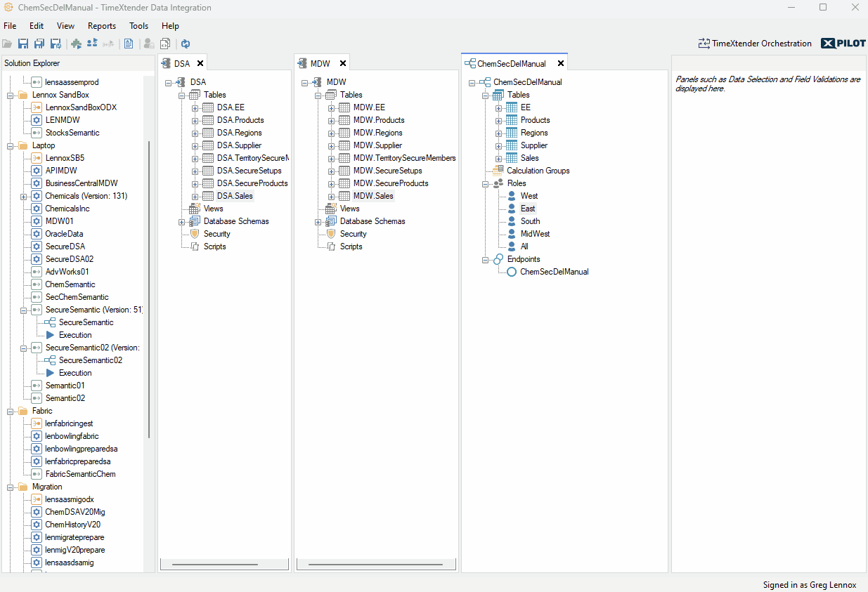Click the play icon of SecureSemantic Execution
The width and height of the screenshot is (868, 592).
(x=50, y=335)
